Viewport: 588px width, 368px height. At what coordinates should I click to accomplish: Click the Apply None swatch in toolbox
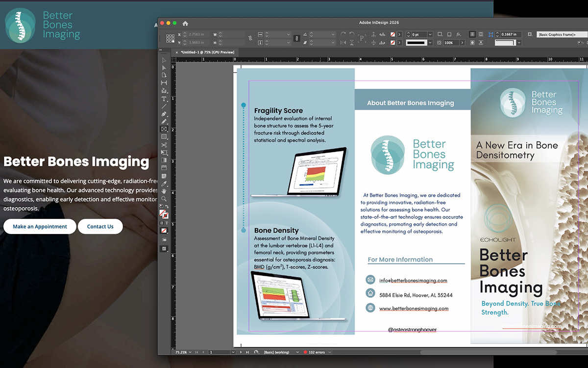[164, 231]
